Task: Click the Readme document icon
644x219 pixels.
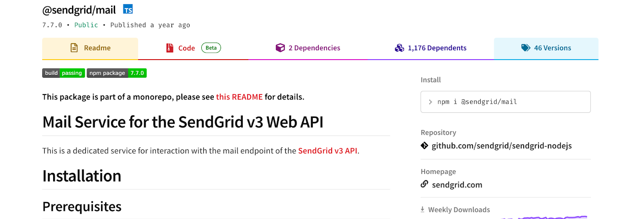Action: coord(74,48)
